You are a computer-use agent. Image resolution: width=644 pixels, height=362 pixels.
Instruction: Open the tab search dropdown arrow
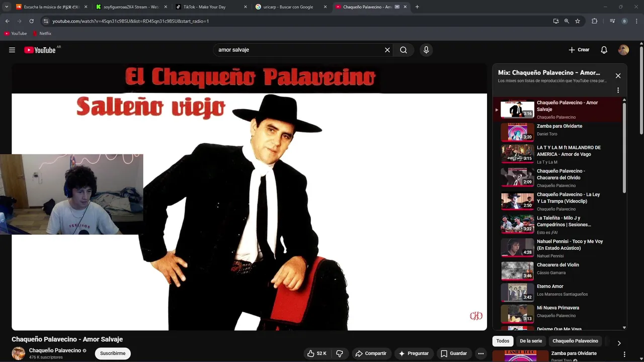[7, 7]
